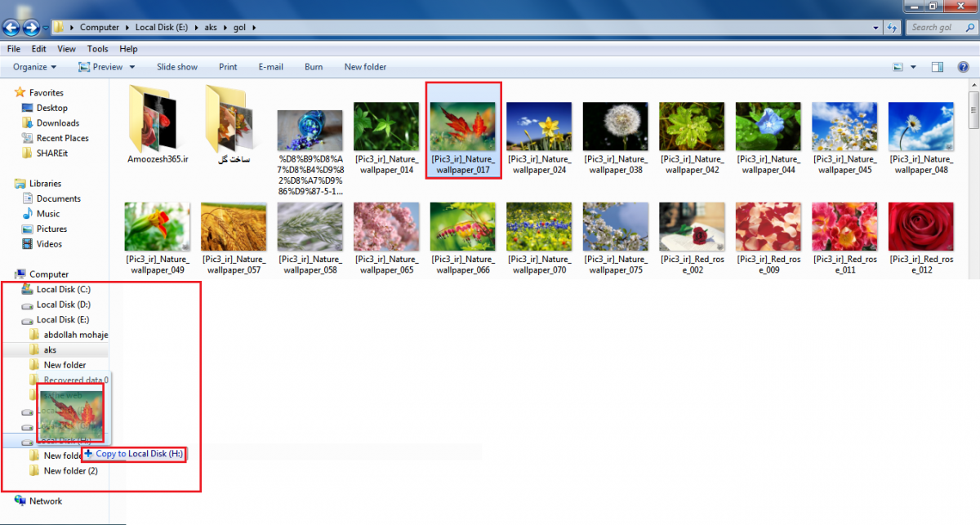Click the New folder toolbar button
The height and width of the screenshot is (525, 980).
[x=365, y=67]
